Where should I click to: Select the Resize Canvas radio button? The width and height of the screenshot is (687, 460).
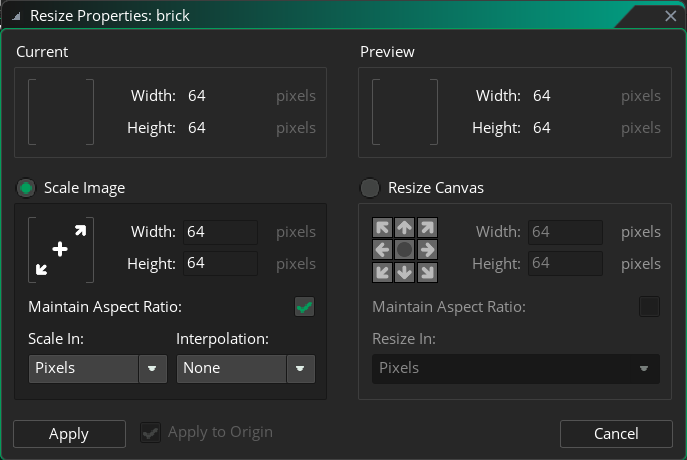[x=370, y=188]
